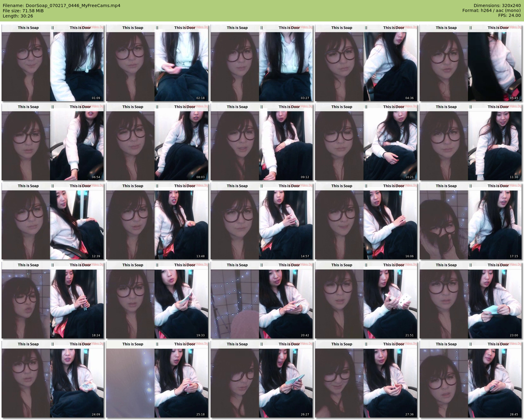Click the Dimensions 320x240 label
The image size is (524, 420).
click(x=497, y=6)
